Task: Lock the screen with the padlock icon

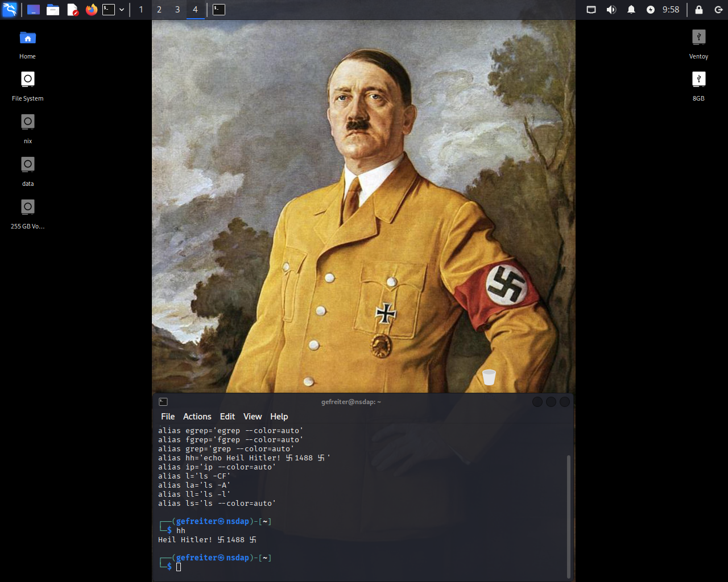Action: (699, 10)
